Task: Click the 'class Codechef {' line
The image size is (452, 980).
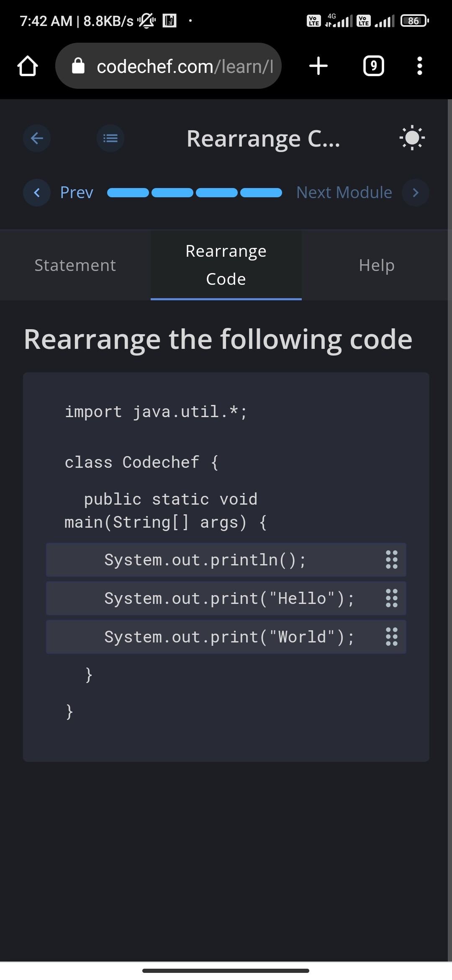Action: (x=141, y=463)
